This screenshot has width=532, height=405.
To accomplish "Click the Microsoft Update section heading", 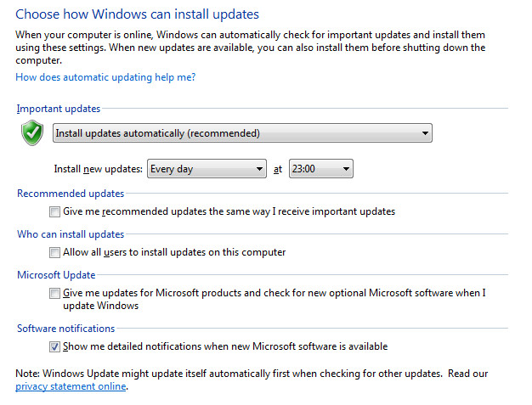I will tap(56, 275).
